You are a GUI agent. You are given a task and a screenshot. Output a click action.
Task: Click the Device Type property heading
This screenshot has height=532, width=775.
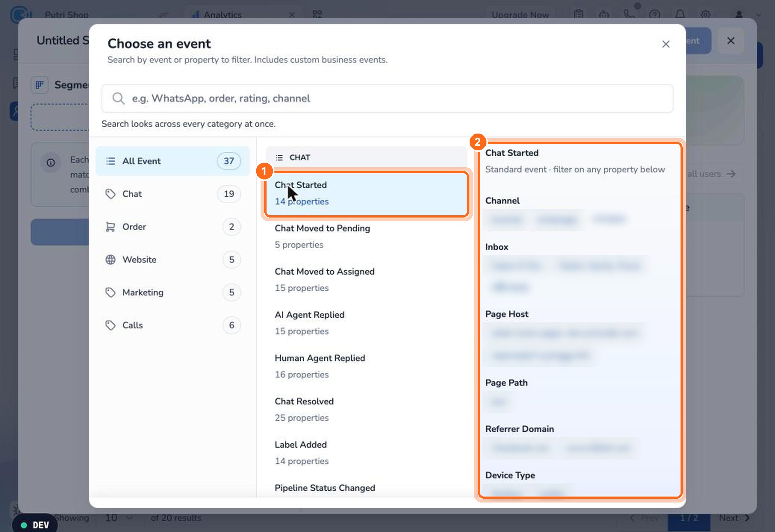point(510,475)
